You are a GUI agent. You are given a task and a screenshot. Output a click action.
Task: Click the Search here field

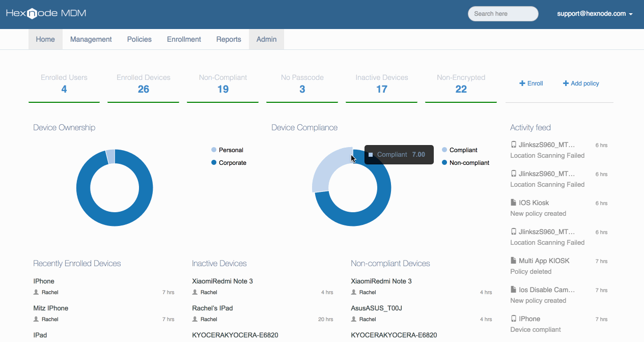point(503,14)
